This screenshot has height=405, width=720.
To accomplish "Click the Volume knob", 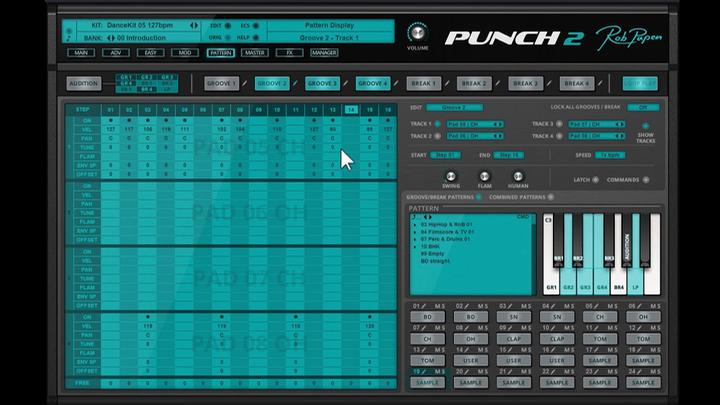I will (x=417, y=33).
